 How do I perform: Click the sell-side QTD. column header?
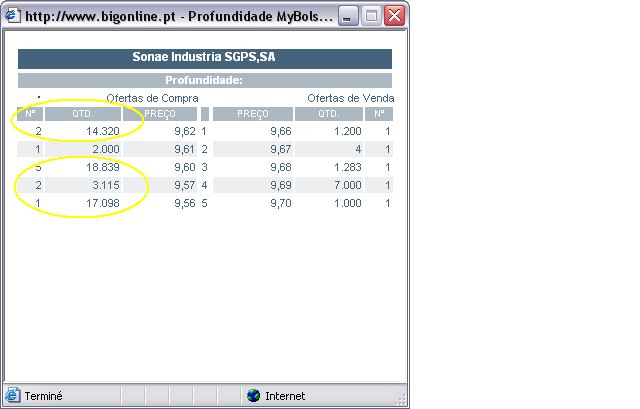click(329, 114)
